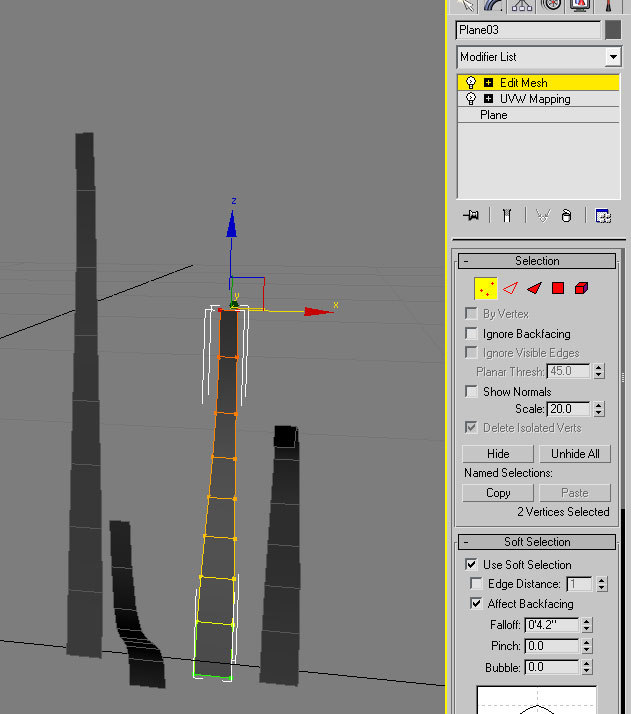The image size is (631, 714).
Task: Click Make Unique icon
Action: 542,215
